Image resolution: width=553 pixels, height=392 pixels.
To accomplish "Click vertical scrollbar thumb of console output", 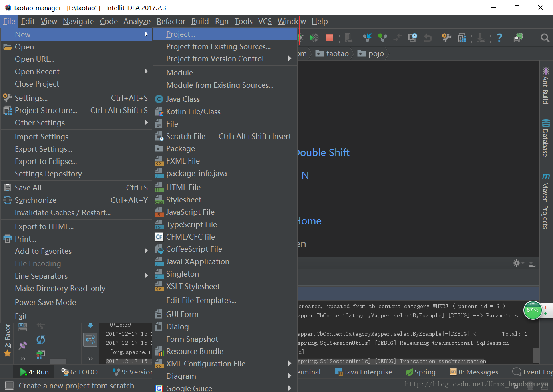I will coord(536,356).
